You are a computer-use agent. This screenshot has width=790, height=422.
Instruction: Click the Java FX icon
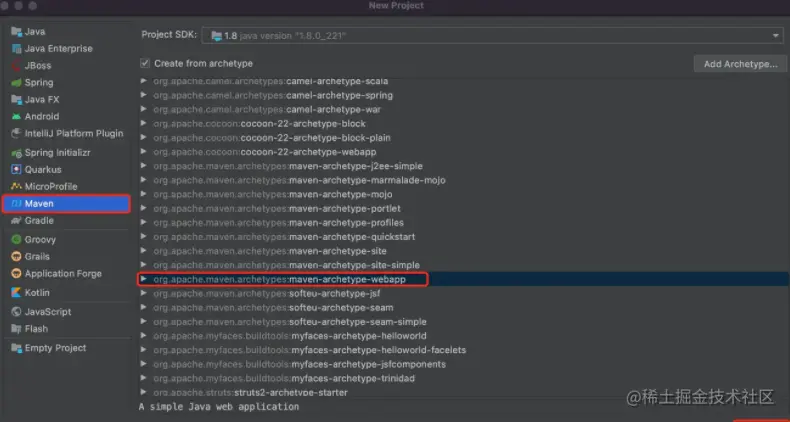(x=16, y=100)
